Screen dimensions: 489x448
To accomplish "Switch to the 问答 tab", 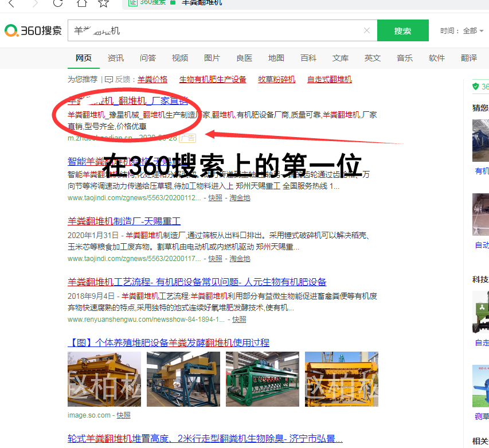I will tap(148, 58).
